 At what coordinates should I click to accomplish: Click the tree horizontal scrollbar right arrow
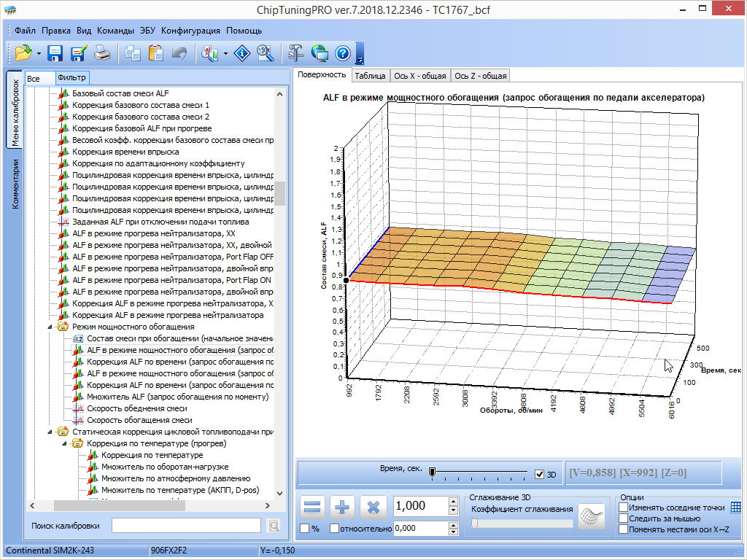click(x=268, y=506)
